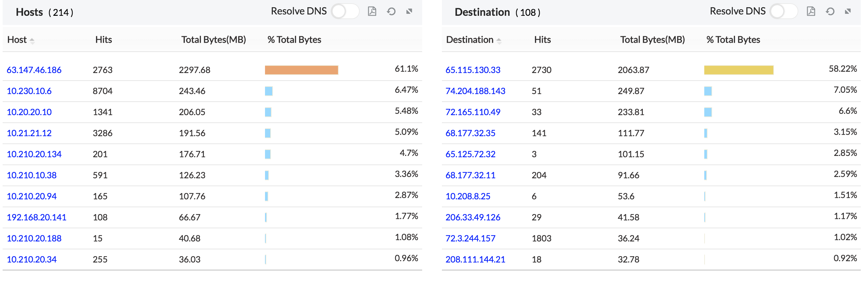868x300 pixels.
Task: Export Hosts table as PDF
Action: coord(372,12)
